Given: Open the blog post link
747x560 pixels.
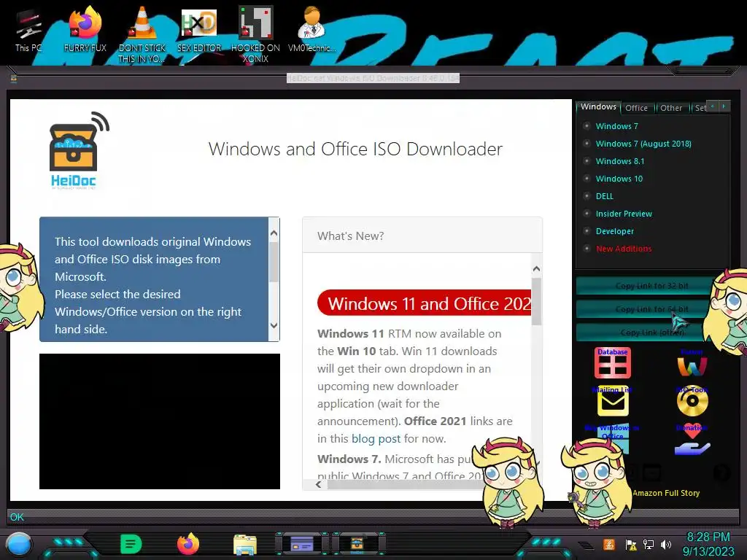Looking at the screenshot, I should 376,438.
